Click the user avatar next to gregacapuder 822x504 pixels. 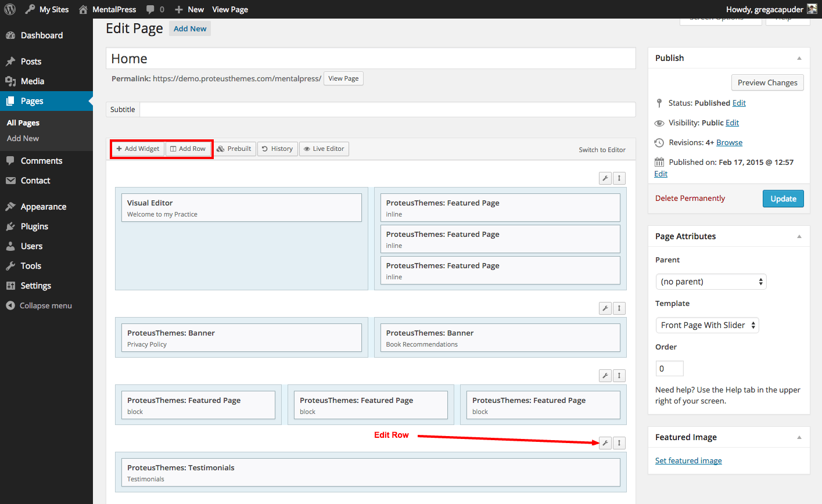pyautogui.click(x=812, y=9)
